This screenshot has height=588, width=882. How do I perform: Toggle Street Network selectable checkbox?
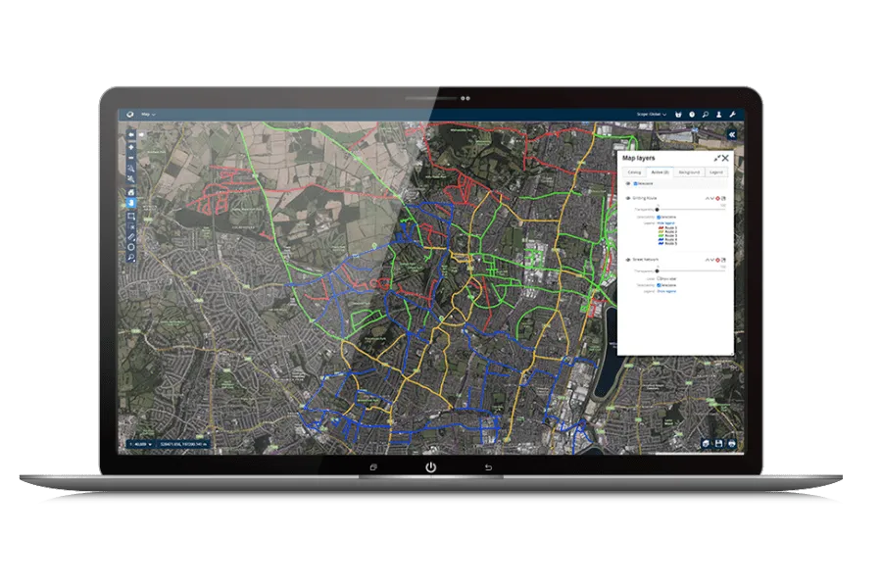point(659,285)
